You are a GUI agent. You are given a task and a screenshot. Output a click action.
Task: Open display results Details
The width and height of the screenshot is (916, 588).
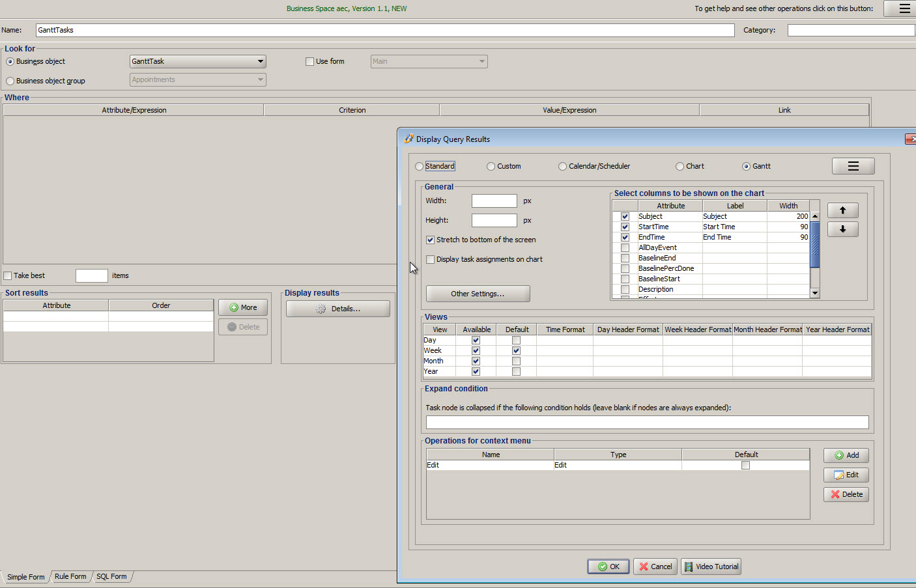[x=338, y=309]
